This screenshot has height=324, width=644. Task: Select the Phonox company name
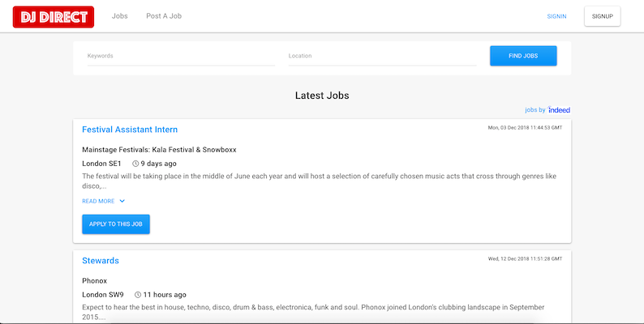click(94, 281)
